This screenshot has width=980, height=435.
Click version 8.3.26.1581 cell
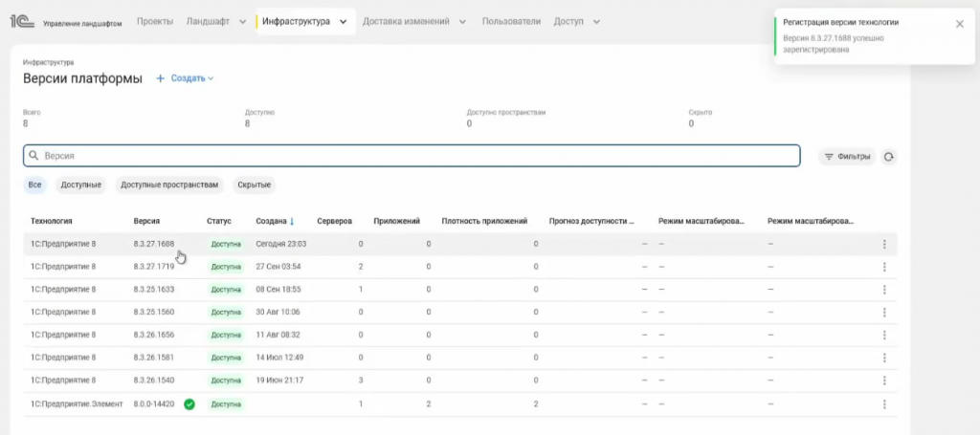pos(154,358)
